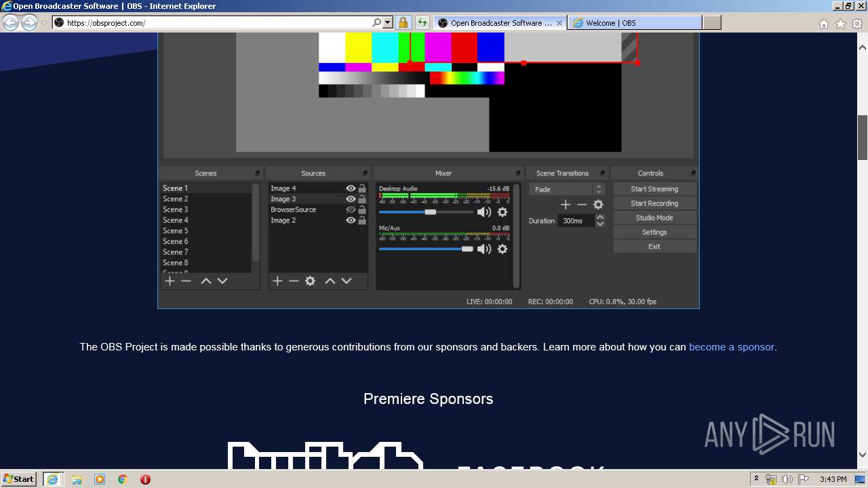Click the OBS Exit button
The width and height of the screenshot is (868, 488).
click(654, 247)
